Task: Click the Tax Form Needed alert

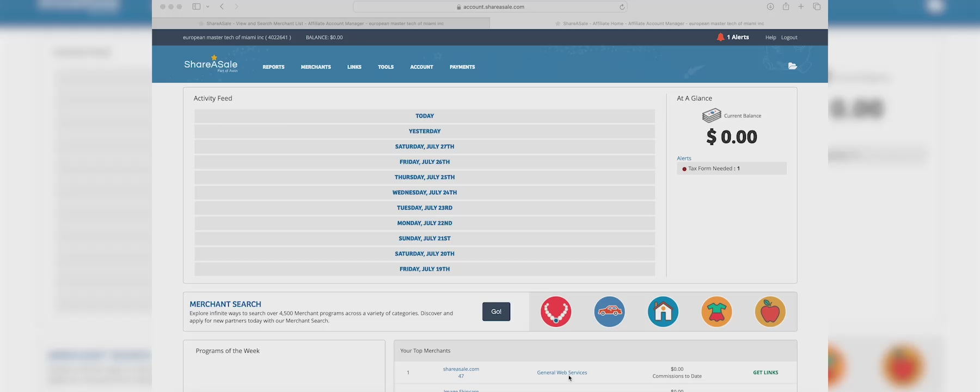Action: [x=732, y=168]
